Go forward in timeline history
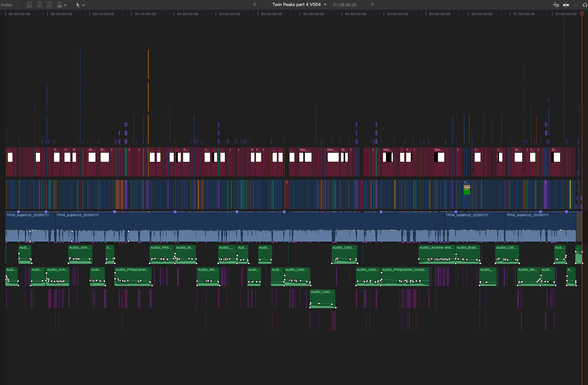This screenshot has height=385, width=588. pos(372,5)
